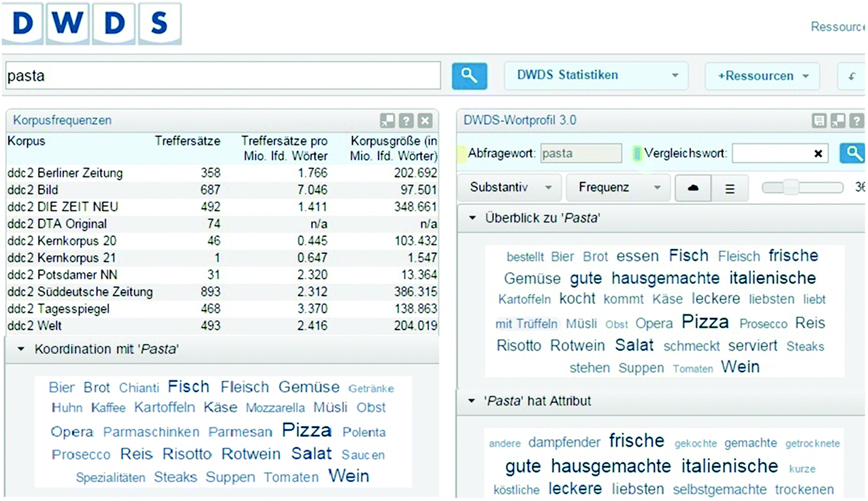868x501 pixels.
Task: Click hausgemachte in the Überblick cloud
Action: (x=665, y=278)
